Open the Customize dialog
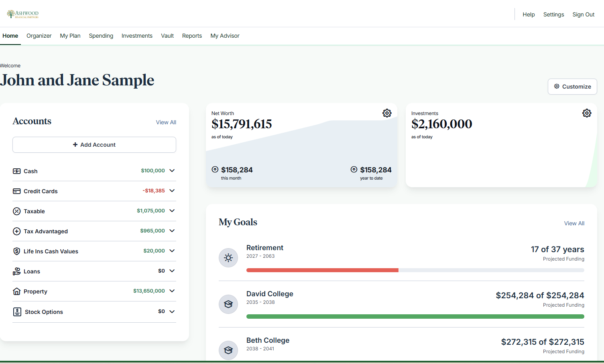This screenshot has height=364, width=604. 572,86
